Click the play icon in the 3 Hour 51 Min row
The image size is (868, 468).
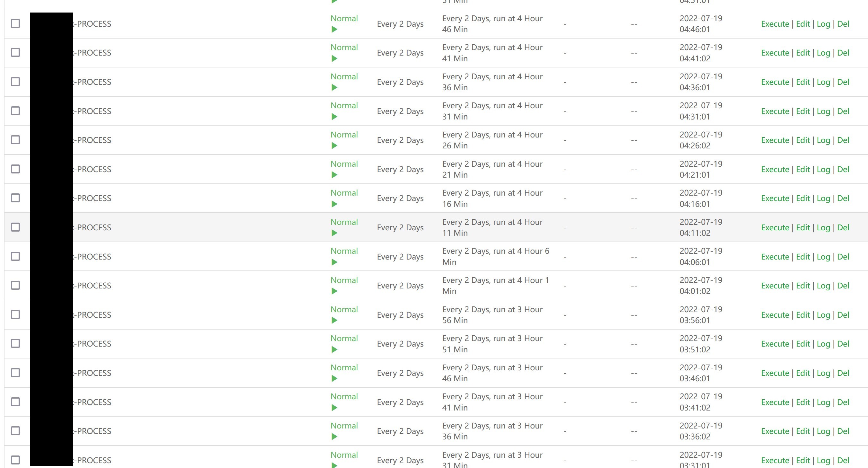(x=334, y=350)
